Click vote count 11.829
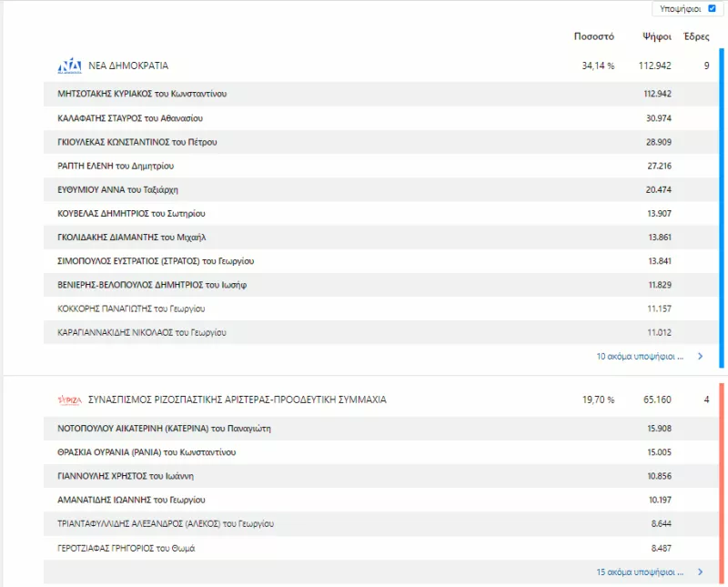728x587 pixels. click(660, 285)
